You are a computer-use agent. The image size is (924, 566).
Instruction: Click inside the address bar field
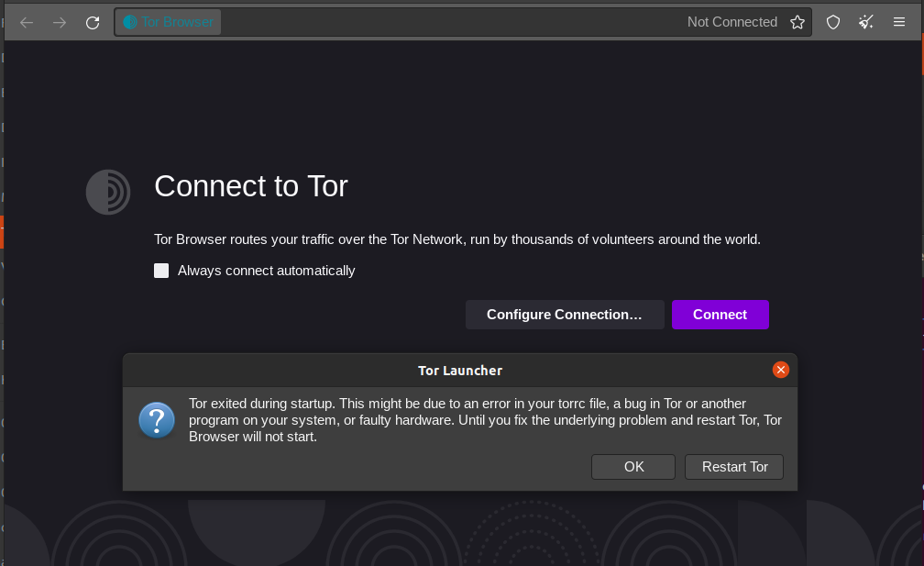pyautogui.click(x=449, y=22)
